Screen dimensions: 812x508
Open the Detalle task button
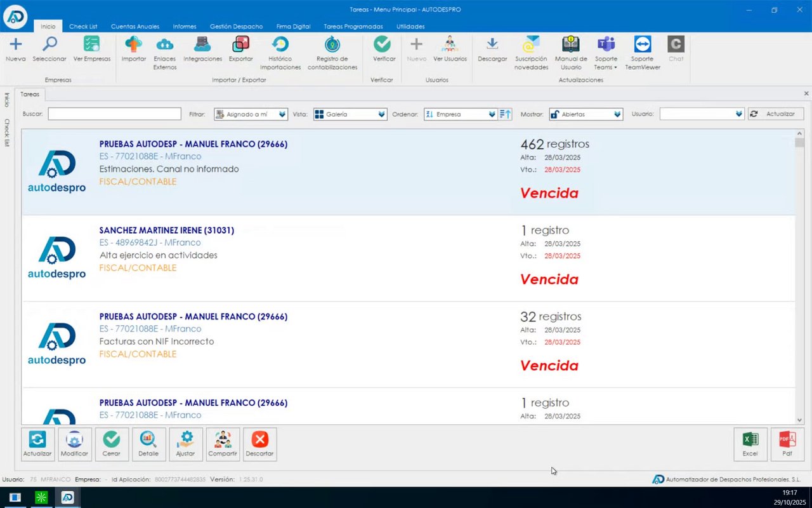click(148, 444)
